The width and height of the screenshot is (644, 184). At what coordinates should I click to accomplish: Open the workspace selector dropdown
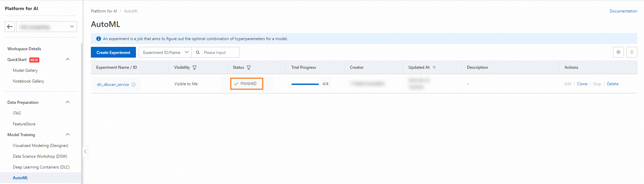pyautogui.click(x=46, y=27)
